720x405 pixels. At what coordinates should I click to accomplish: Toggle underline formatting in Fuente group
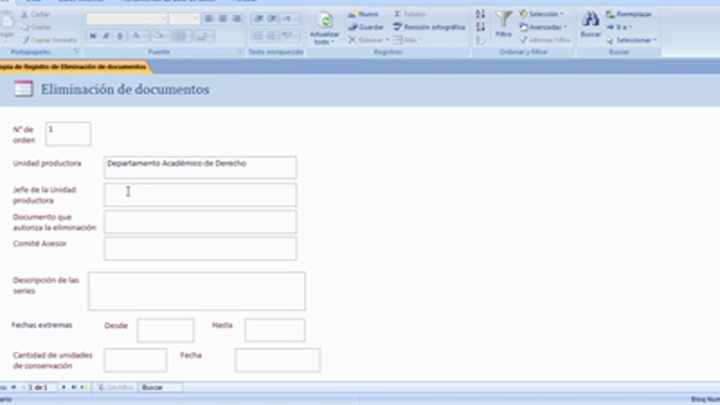pos(121,36)
